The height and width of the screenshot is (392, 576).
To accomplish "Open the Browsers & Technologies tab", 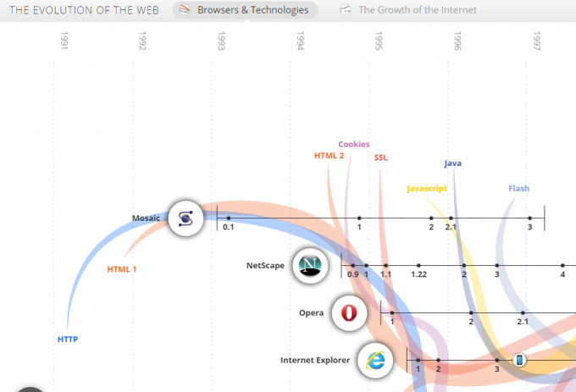I will [x=246, y=10].
